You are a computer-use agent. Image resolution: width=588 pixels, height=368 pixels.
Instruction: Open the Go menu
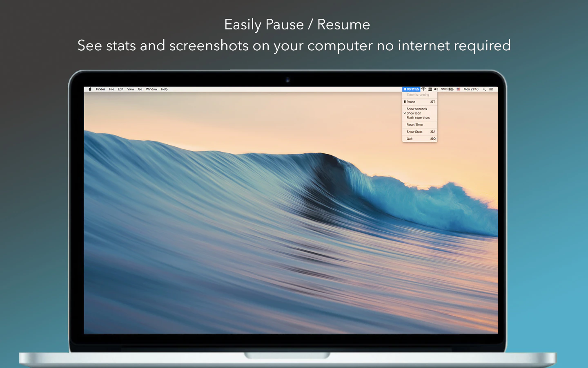click(140, 89)
